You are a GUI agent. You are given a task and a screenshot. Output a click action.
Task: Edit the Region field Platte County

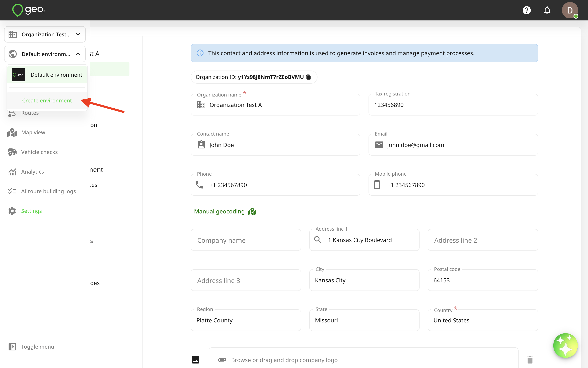[246, 320]
